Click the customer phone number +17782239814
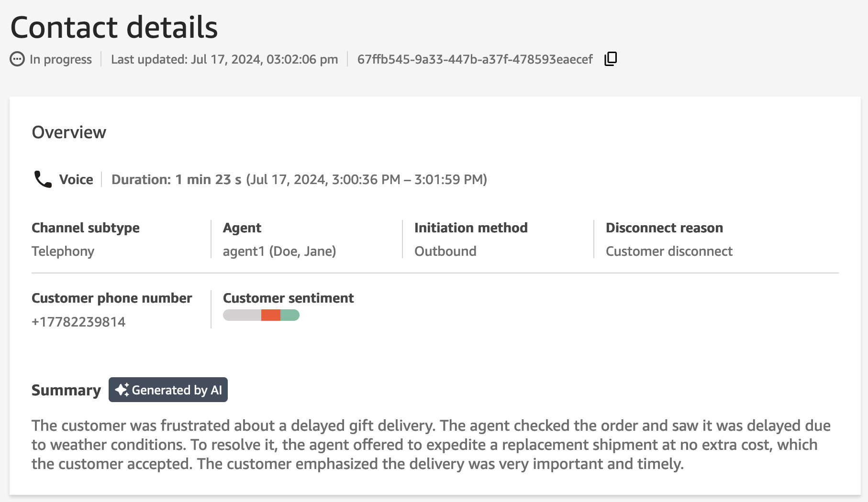This screenshot has height=502, width=868. 78,322
